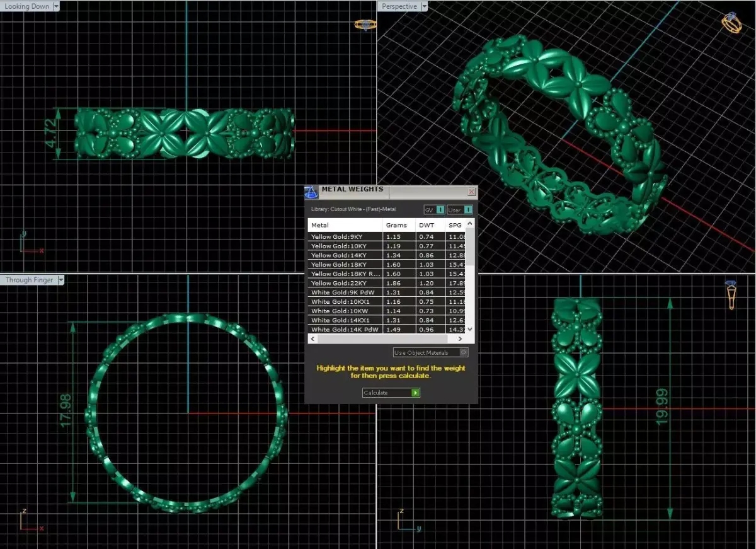
Task: Click the METAL WEIGHTS title bar
Action: pos(391,191)
